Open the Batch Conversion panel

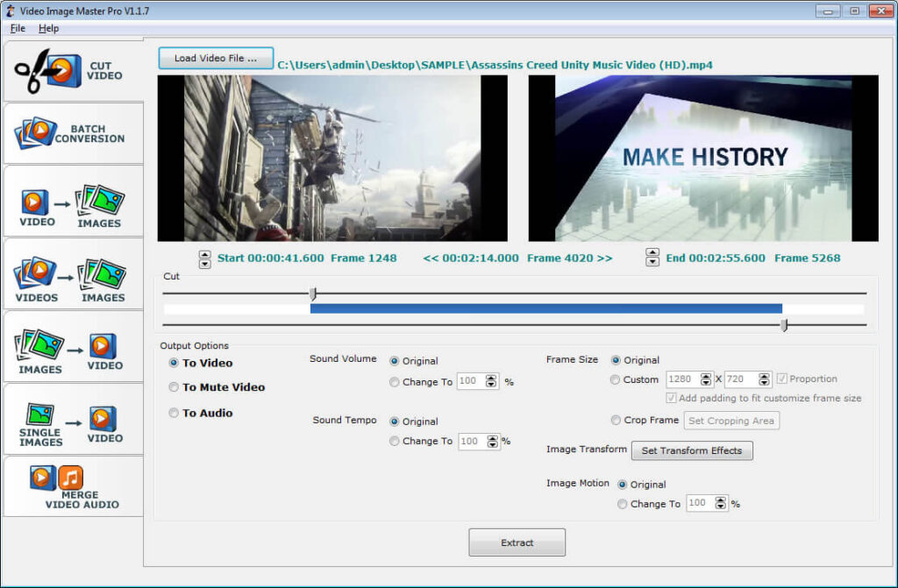[74, 132]
